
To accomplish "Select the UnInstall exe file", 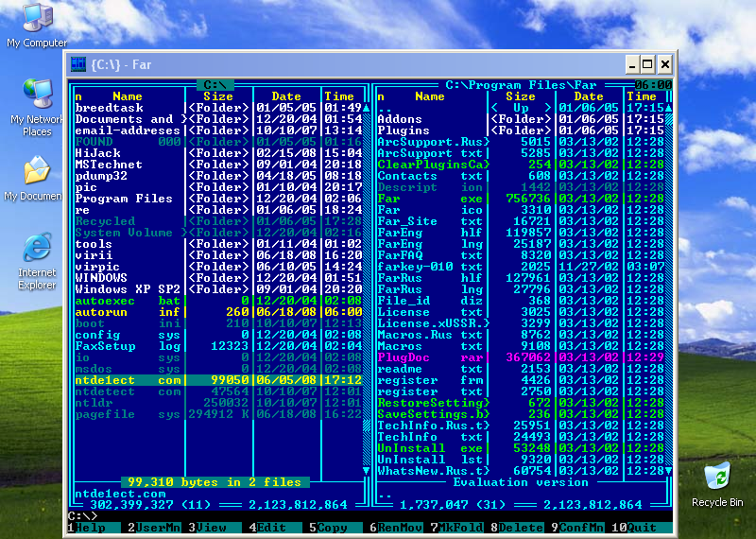I will tap(521, 448).
